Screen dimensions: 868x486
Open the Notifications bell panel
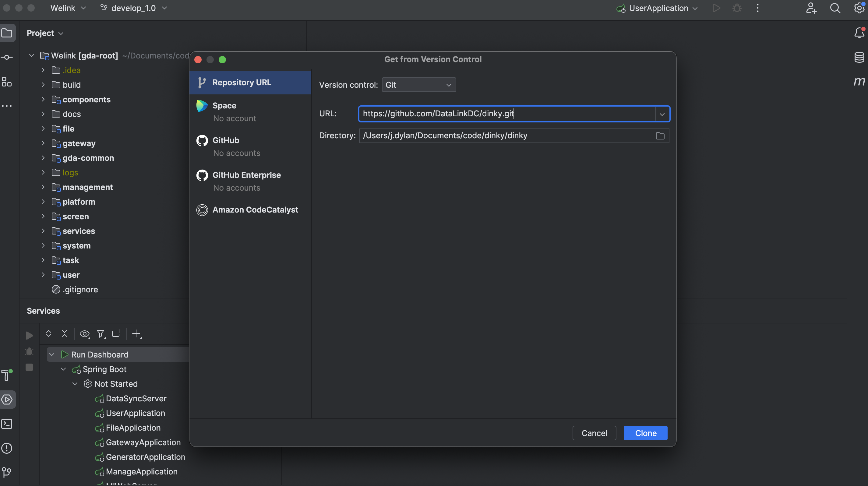(859, 33)
